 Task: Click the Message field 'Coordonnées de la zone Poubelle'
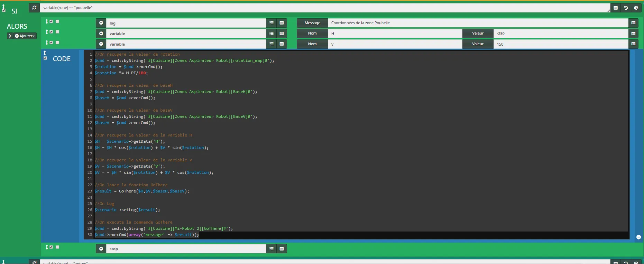[x=478, y=23]
